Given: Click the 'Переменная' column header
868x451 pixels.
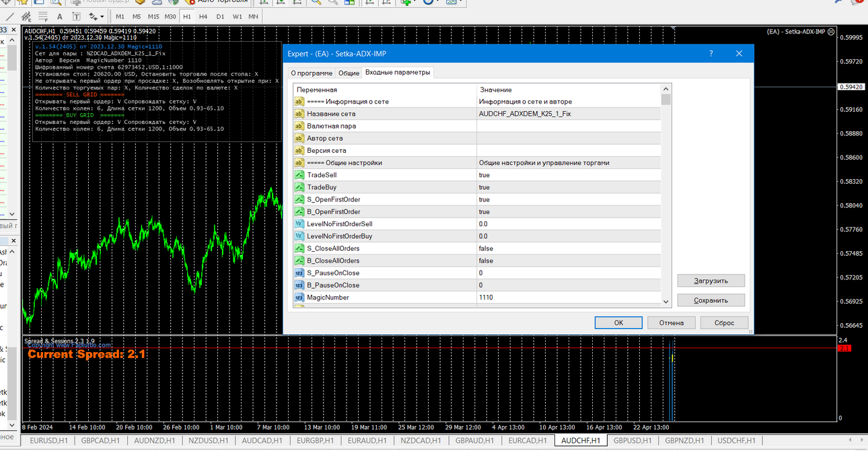Looking at the screenshot, I should [385, 90].
